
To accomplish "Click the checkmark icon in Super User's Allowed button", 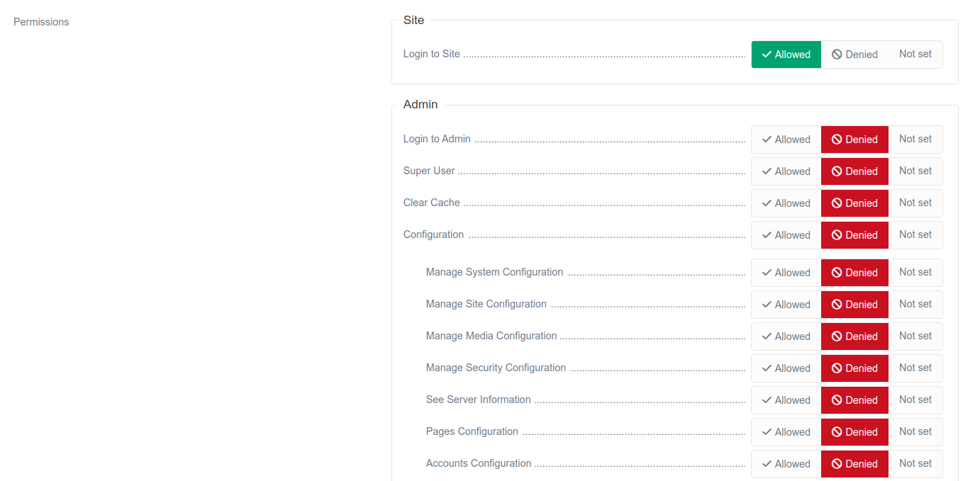I will pyautogui.click(x=767, y=171).
